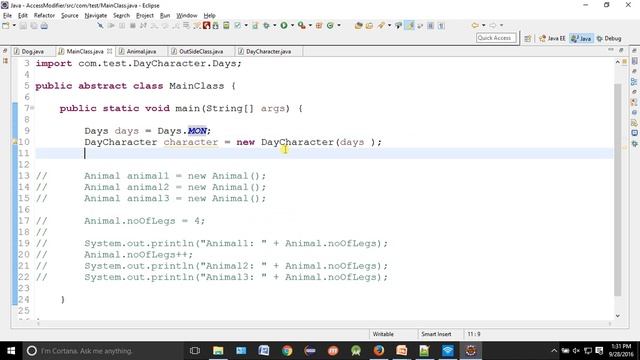Open Google Chrome from the taskbar
Viewport: 640px width, 360px height.
287,351
